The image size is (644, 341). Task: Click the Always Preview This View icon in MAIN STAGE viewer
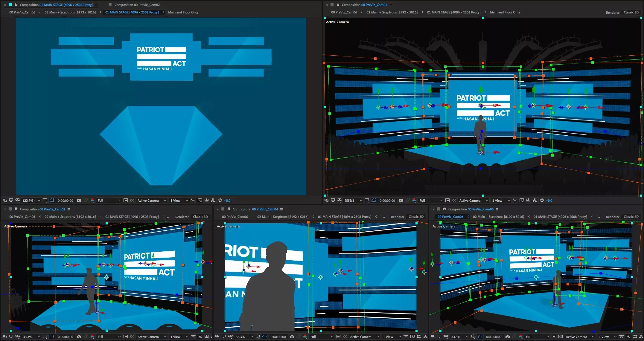[x=4, y=201]
